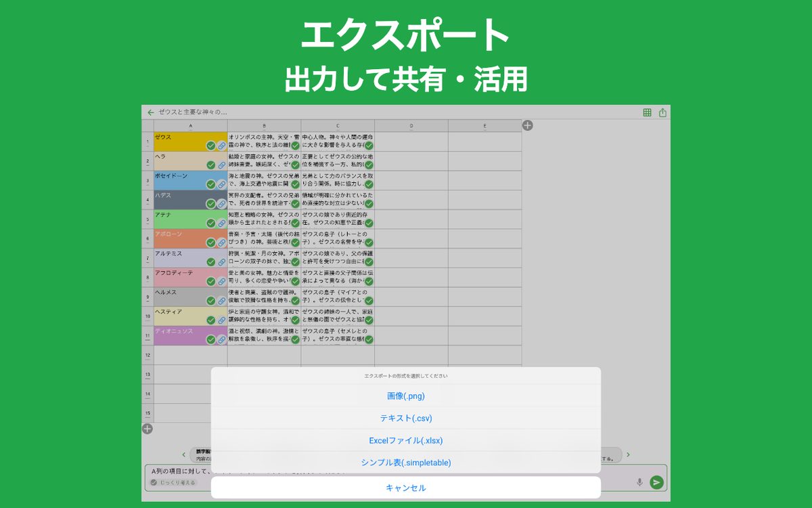The image size is (812, 508).
Task: Open link icon in ヘラ cell
Action: [221, 165]
